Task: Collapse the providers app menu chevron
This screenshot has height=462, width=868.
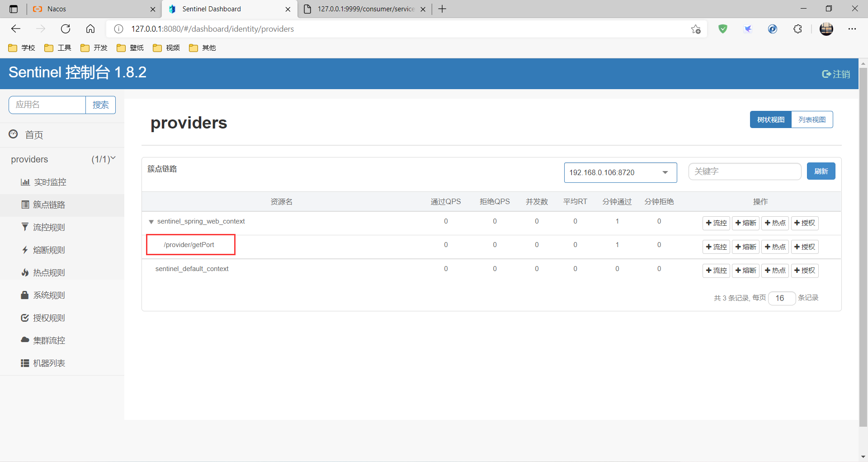Action: pos(113,158)
